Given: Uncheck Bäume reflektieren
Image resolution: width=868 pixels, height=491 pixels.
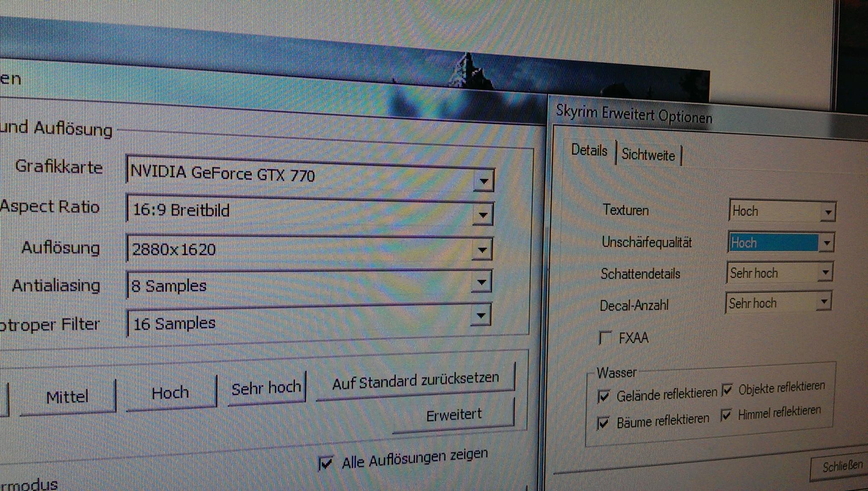Looking at the screenshot, I should point(603,422).
